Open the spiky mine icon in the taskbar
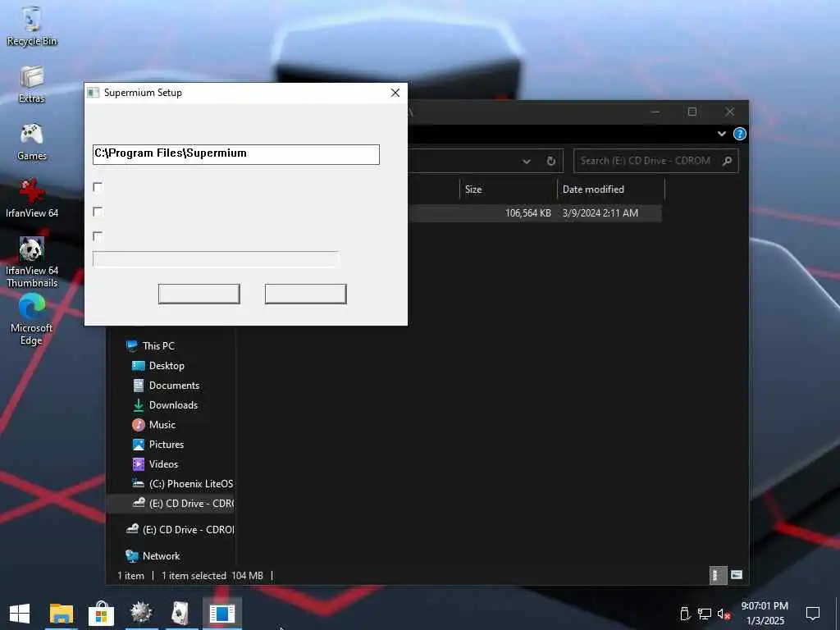 click(141, 614)
